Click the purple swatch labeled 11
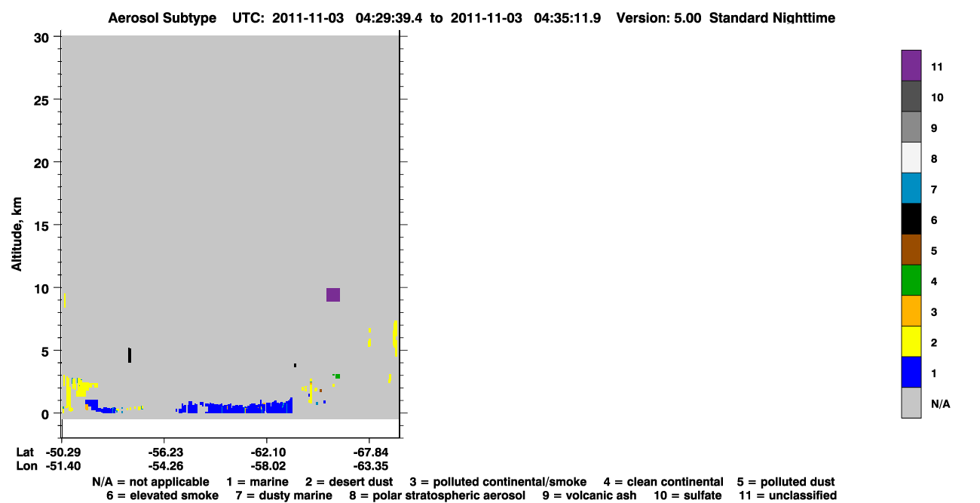980x503 pixels. 911,66
